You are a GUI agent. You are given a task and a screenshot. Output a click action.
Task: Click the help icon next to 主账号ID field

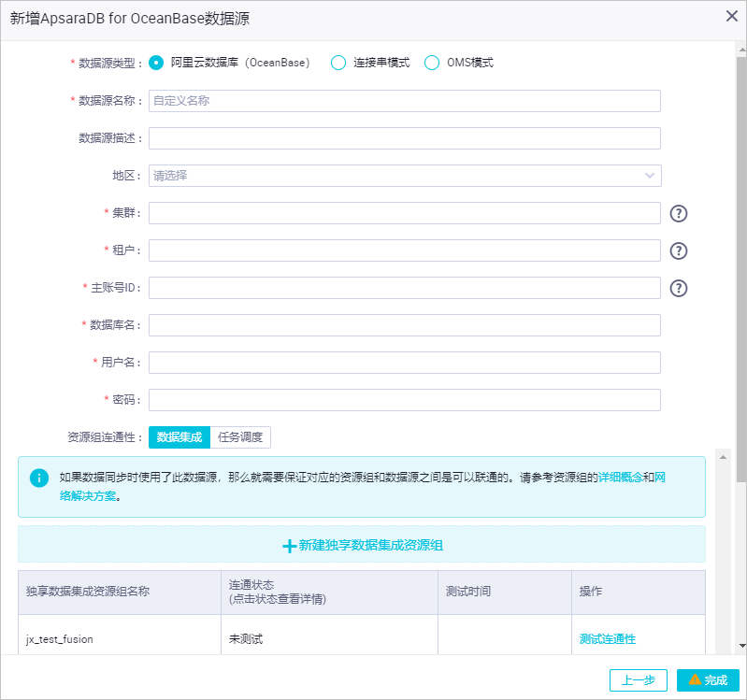(x=679, y=288)
